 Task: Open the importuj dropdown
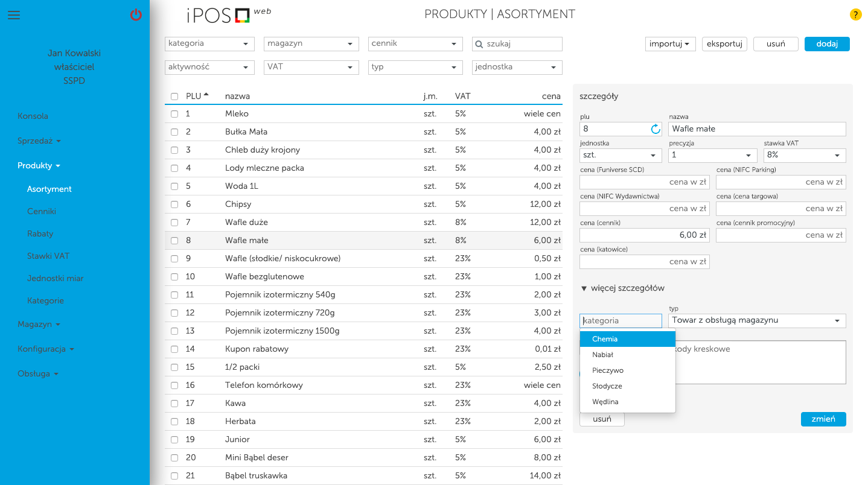tap(669, 44)
